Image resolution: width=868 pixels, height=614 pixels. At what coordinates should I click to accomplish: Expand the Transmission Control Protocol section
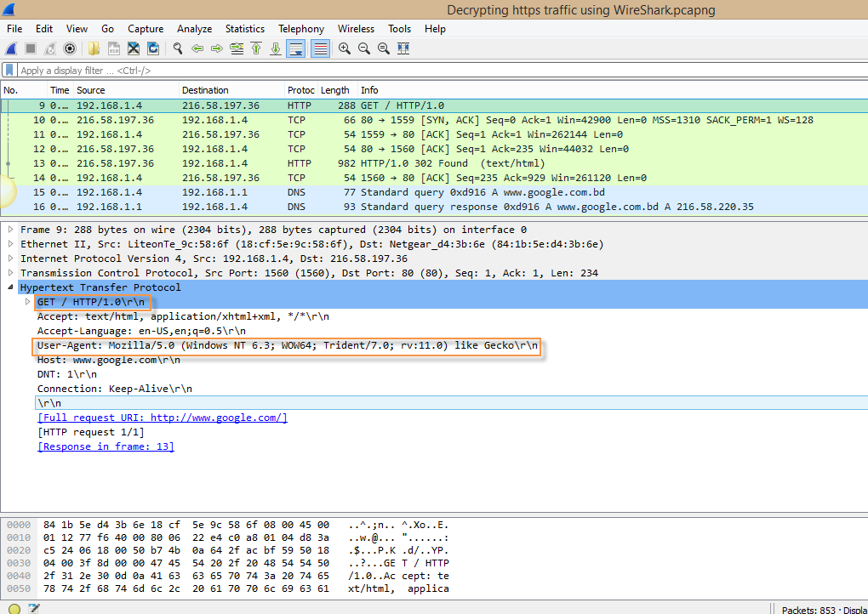click(x=10, y=273)
